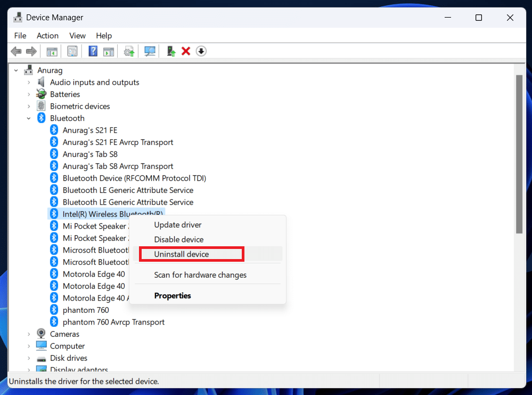Click the Disable device down-arrow toolbar icon
This screenshot has width=532, height=395.
pos(201,51)
